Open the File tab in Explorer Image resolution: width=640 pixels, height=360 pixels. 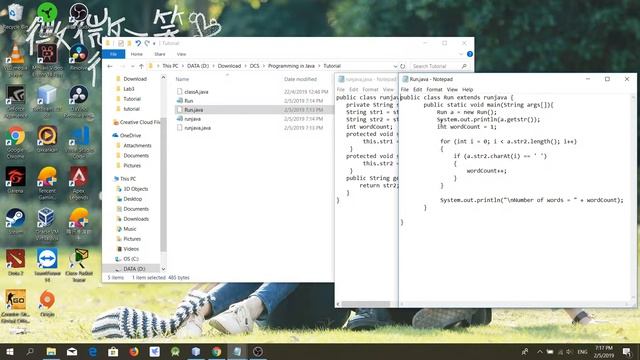pos(113,54)
